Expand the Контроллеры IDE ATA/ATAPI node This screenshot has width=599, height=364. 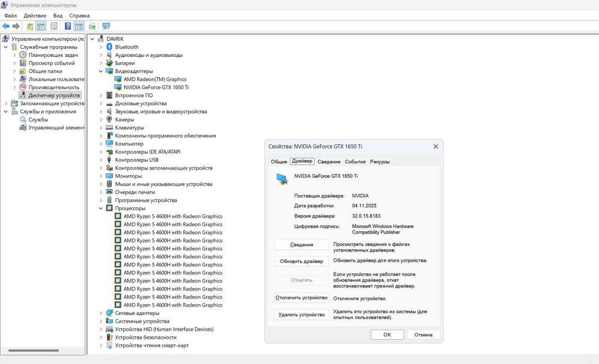click(101, 151)
